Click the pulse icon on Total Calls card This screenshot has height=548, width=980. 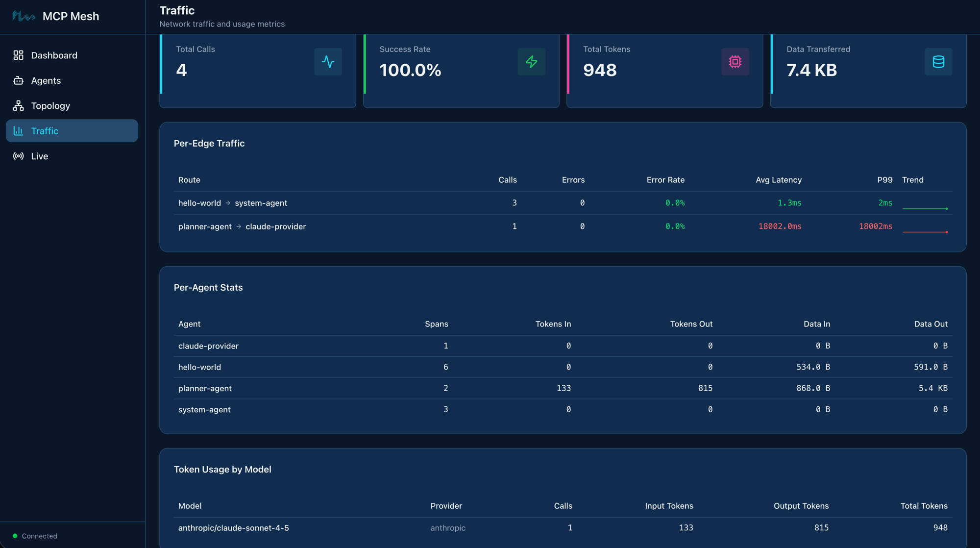coord(328,62)
